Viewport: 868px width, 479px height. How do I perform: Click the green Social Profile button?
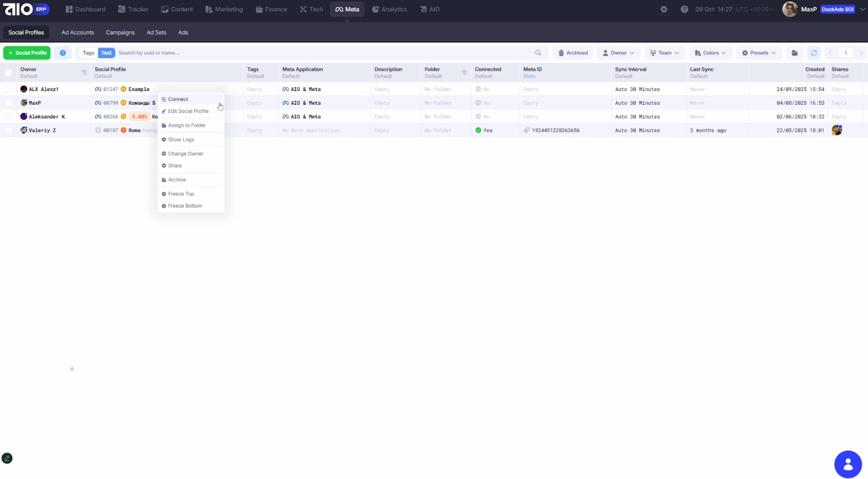click(27, 53)
